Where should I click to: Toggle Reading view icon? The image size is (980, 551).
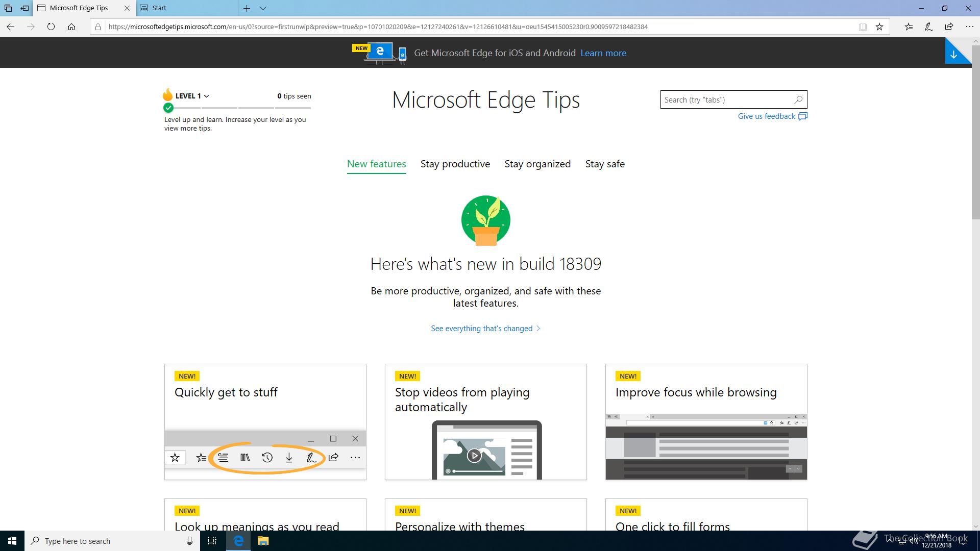tap(863, 27)
